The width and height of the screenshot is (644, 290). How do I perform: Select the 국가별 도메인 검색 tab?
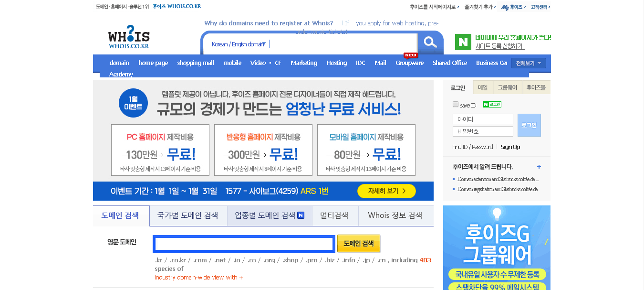tap(188, 215)
